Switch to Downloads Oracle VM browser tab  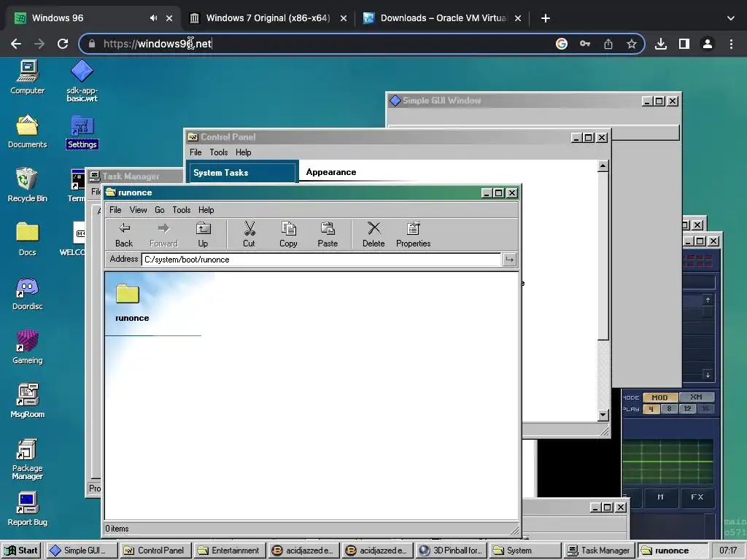443,18
